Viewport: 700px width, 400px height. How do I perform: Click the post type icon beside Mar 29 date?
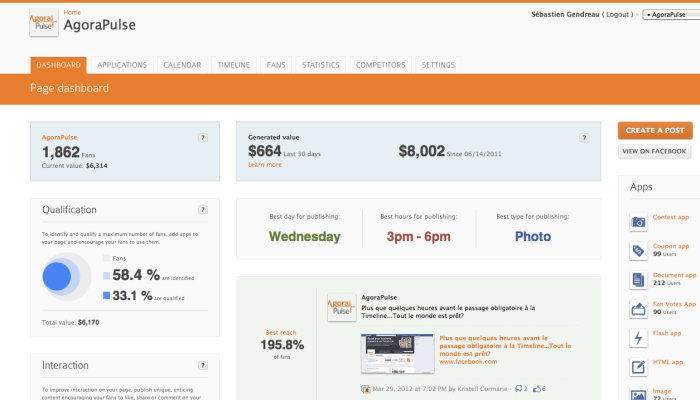pyautogui.click(x=366, y=389)
